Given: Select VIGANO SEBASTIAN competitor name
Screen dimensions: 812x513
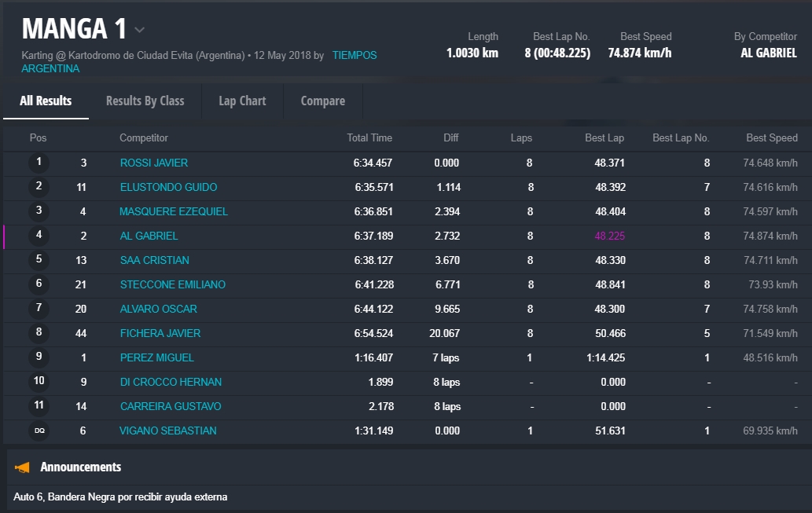Looking at the screenshot, I should [x=167, y=431].
